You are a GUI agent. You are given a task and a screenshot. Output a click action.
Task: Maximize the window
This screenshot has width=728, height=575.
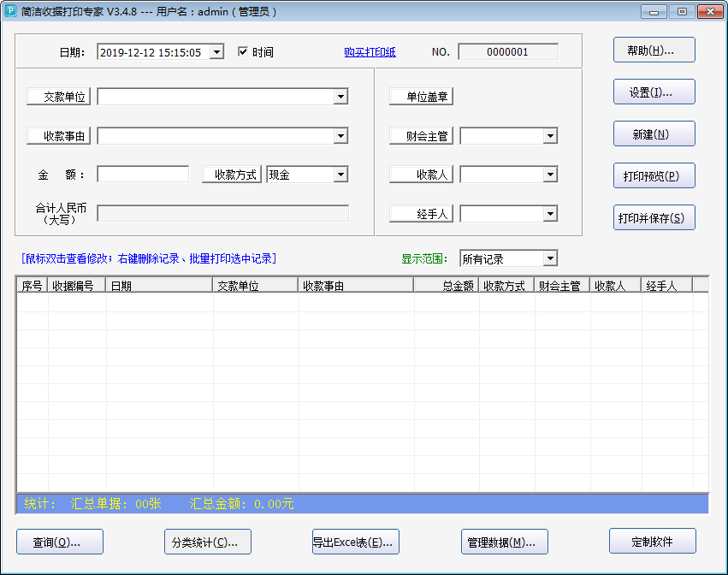[682, 11]
